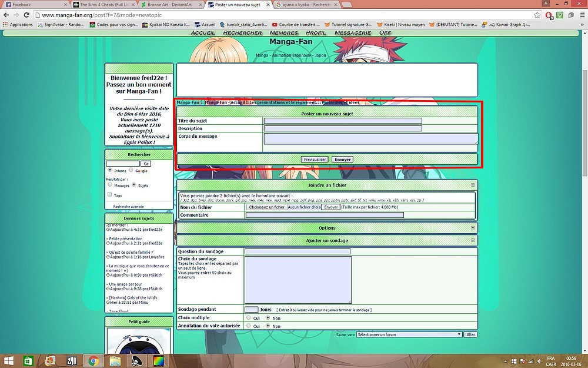Open the Messagerie forum menu item
588x368 pixels.
(x=352, y=32)
